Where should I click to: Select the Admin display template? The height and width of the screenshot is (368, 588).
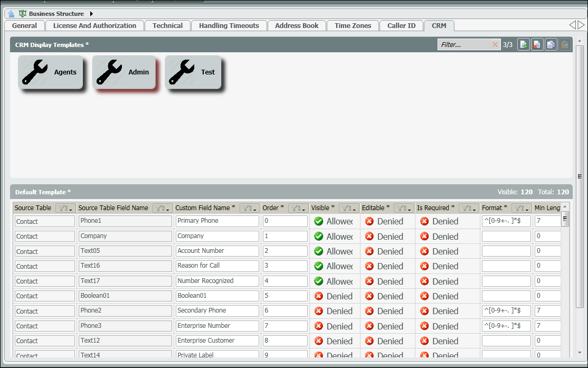coord(125,72)
